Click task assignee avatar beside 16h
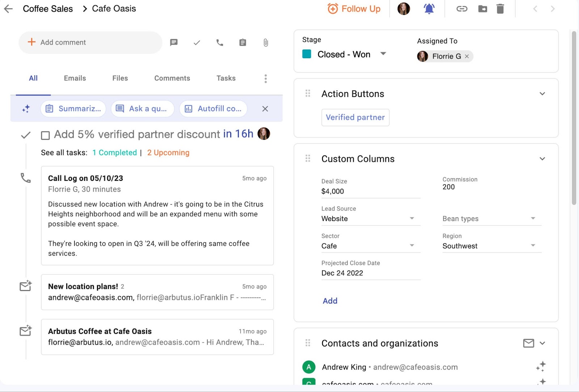The image size is (579, 392). pyautogui.click(x=264, y=134)
